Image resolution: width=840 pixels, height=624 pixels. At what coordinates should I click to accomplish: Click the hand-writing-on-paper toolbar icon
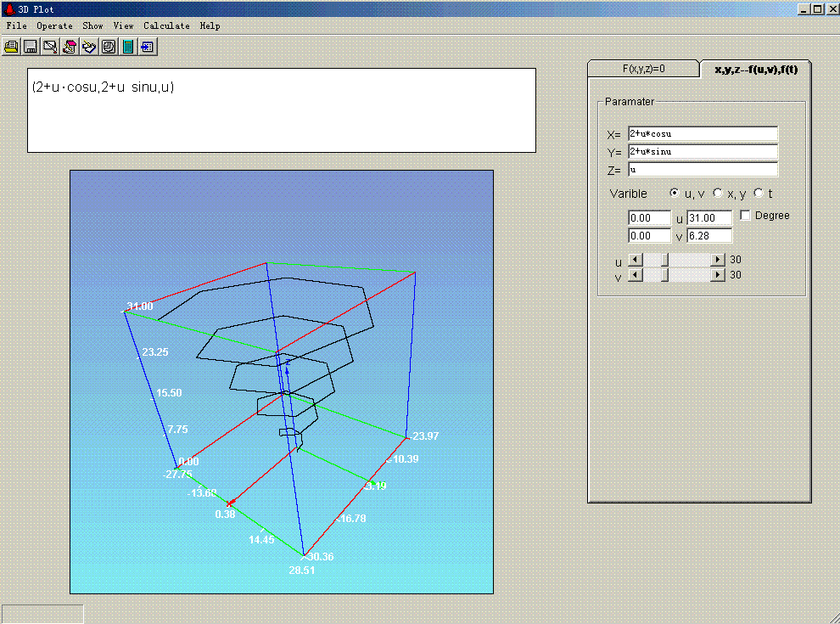point(89,47)
